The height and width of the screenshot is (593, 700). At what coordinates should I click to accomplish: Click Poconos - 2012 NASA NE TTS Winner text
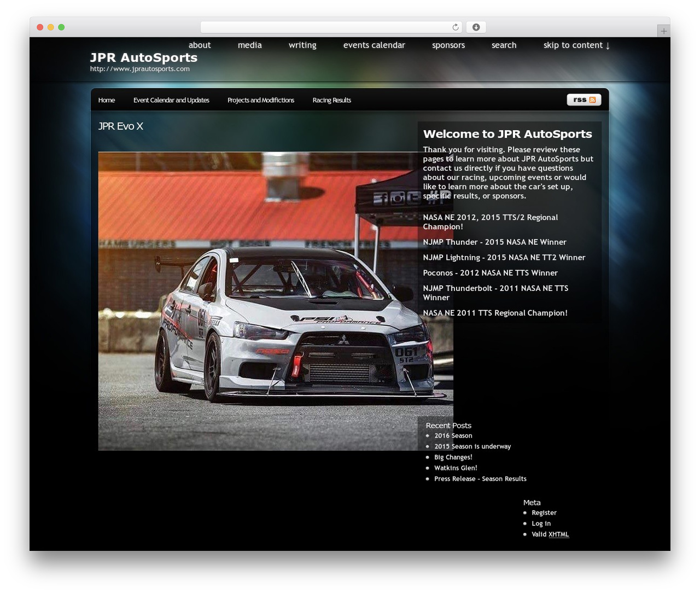pyautogui.click(x=491, y=272)
